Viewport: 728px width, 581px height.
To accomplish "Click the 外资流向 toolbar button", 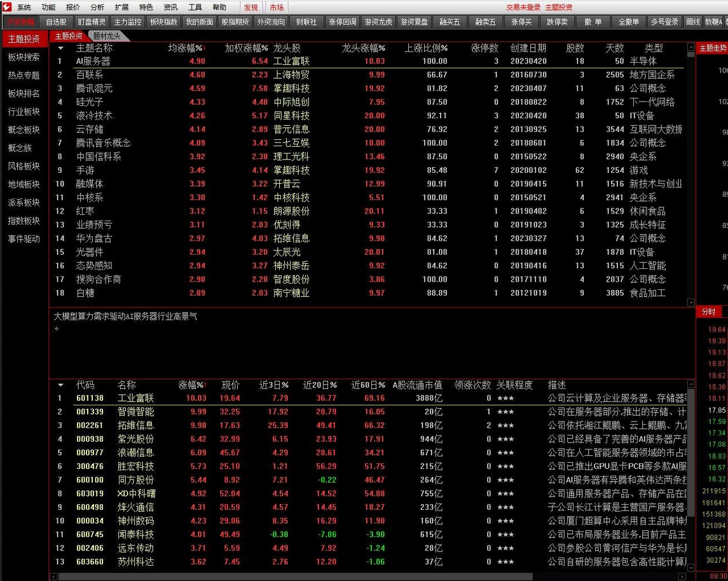I will 271,22.
